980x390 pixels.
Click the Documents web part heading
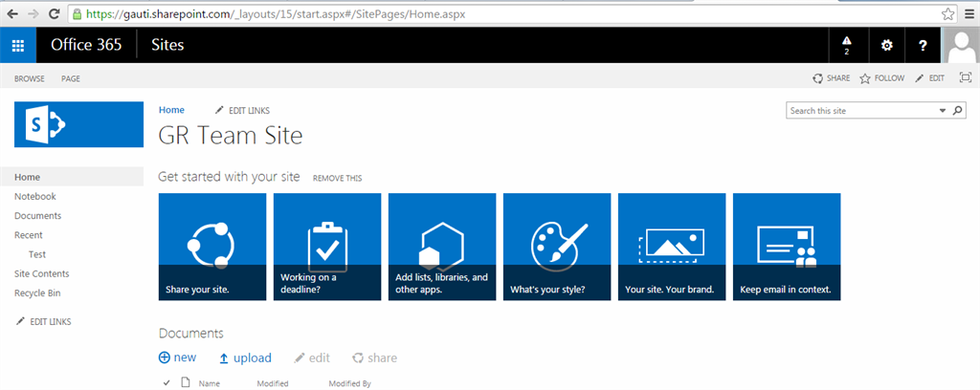[190, 334]
